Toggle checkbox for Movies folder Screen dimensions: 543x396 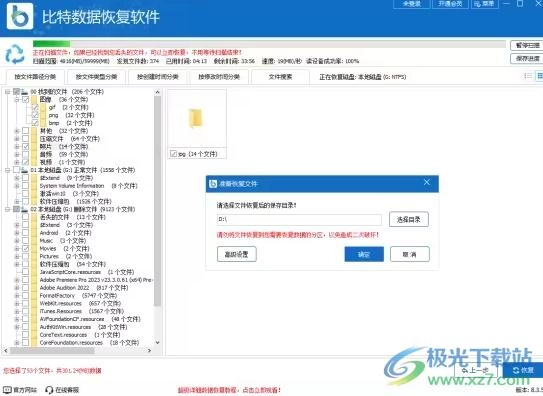25,249
